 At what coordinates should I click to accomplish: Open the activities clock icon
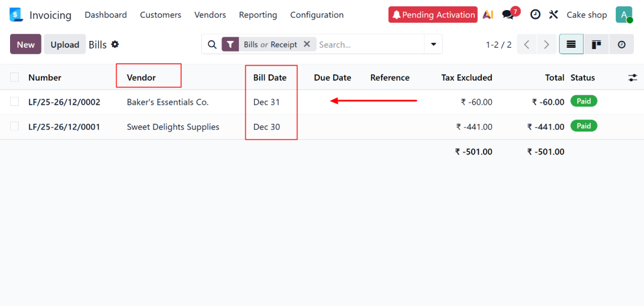(535, 14)
